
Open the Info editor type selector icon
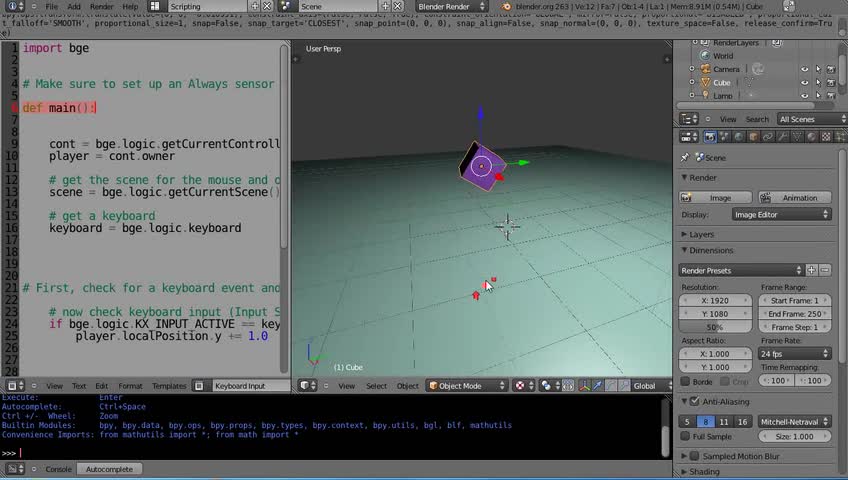pyautogui.click(x=15, y=6)
